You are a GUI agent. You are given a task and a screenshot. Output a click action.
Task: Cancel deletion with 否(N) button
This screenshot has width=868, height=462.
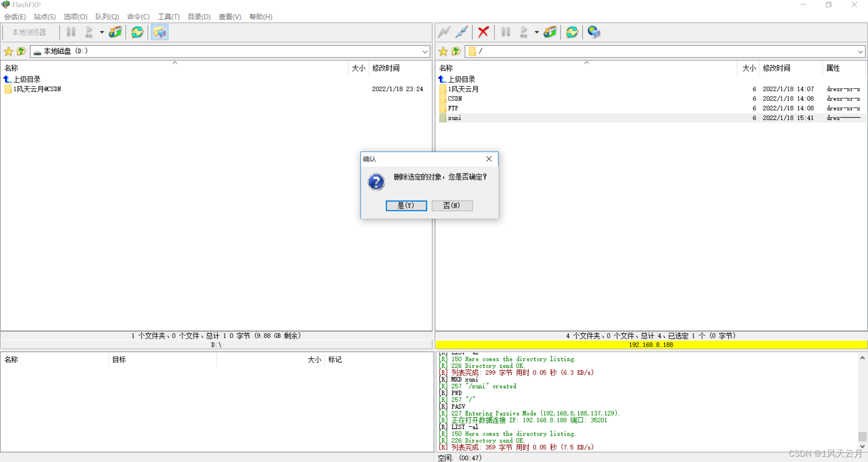coord(452,205)
